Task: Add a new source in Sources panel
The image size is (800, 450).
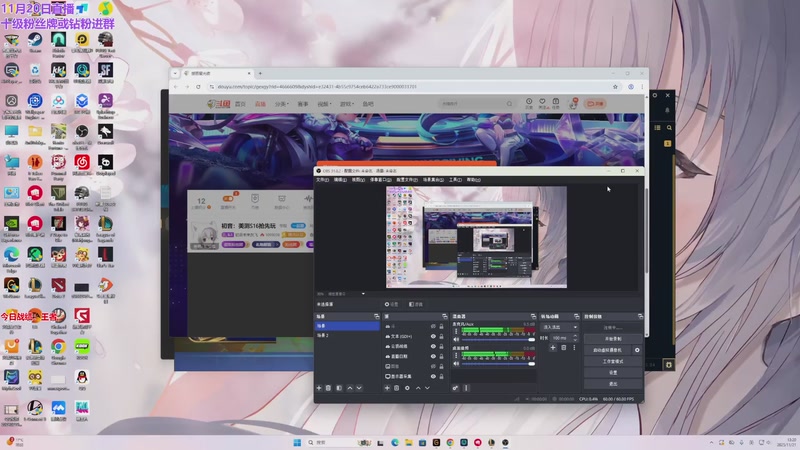Action: [x=387, y=388]
